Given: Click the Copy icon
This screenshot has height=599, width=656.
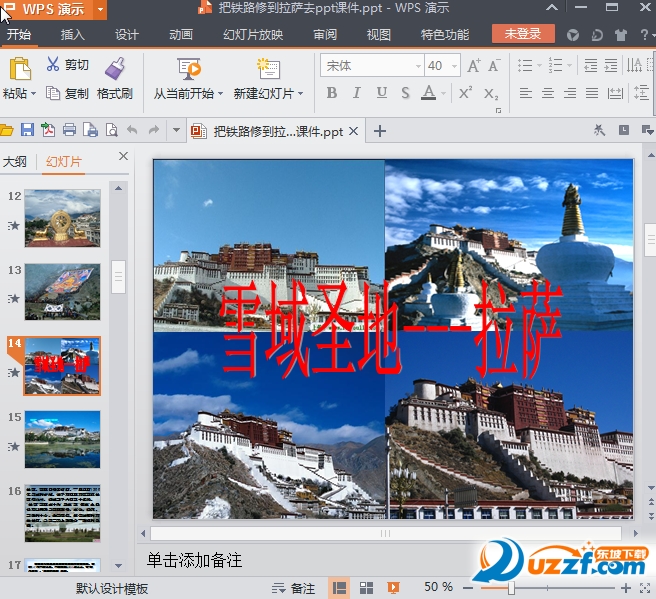Looking at the screenshot, I should tap(53, 93).
